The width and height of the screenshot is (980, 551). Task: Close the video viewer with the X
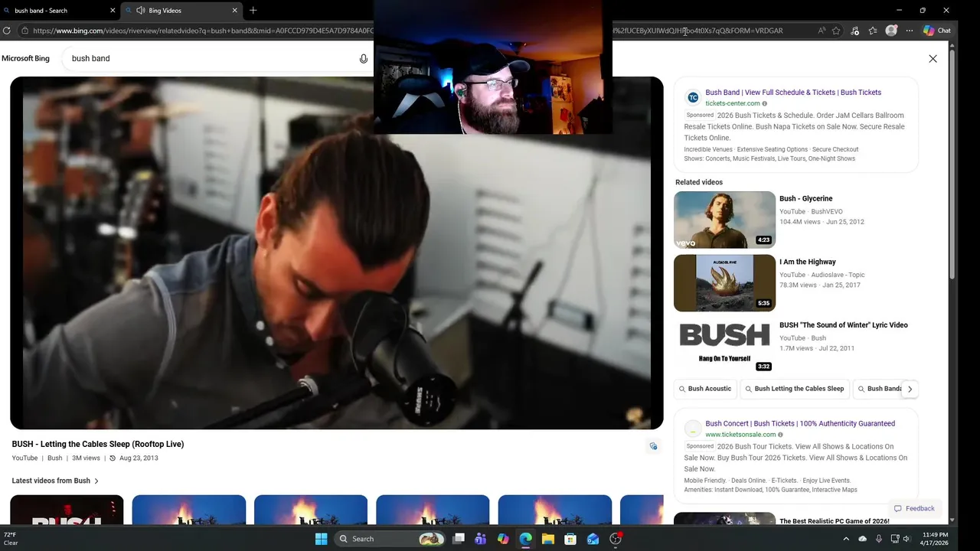tap(933, 59)
